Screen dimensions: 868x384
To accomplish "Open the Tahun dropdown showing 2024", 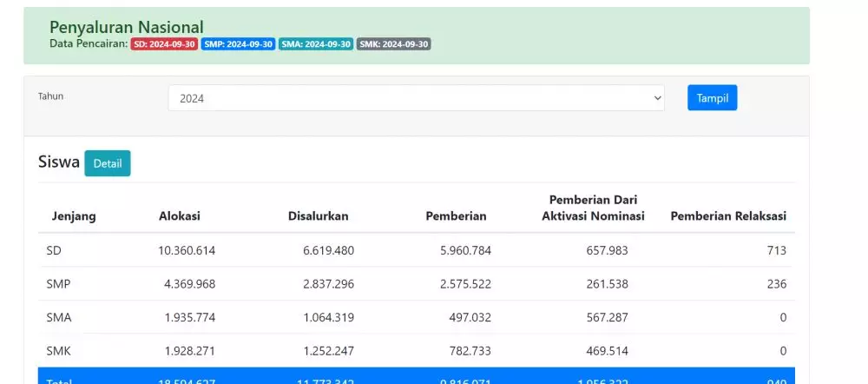I will pyautogui.click(x=416, y=98).
